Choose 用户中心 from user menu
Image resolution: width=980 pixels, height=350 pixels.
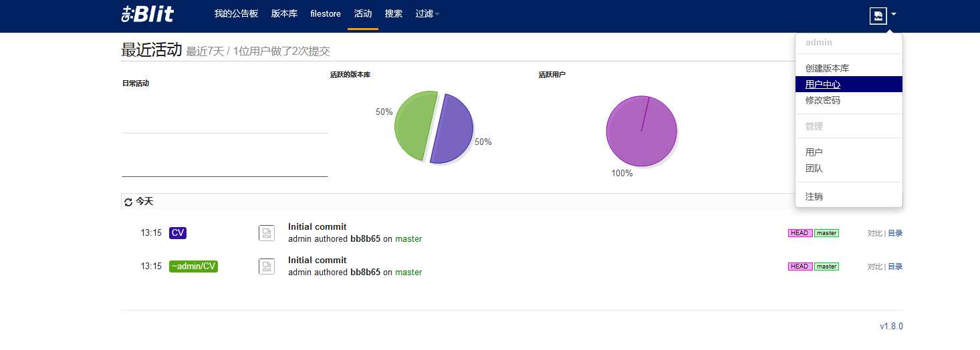tap(849, 84)
